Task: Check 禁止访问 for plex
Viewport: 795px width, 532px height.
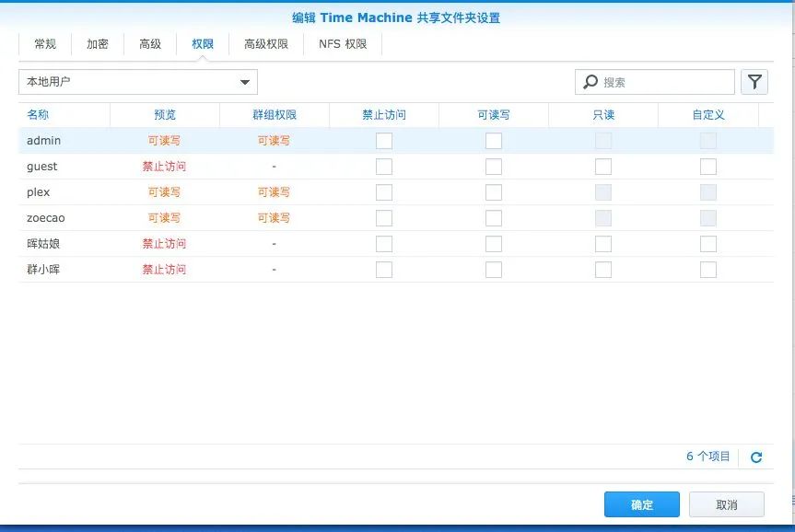Action: tap(384, 192)
